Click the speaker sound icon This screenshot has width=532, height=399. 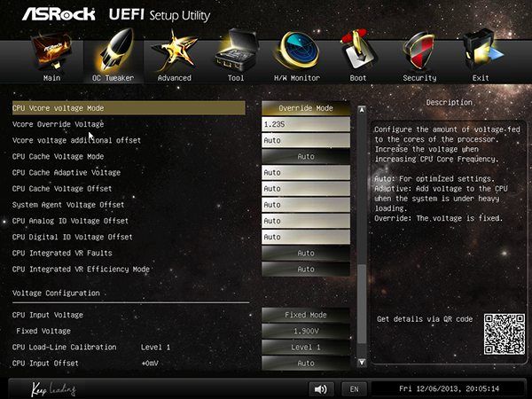pos(321,389)
